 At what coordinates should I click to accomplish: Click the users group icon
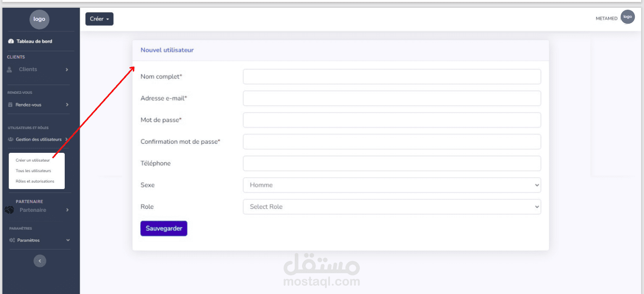tap(11, 139)
